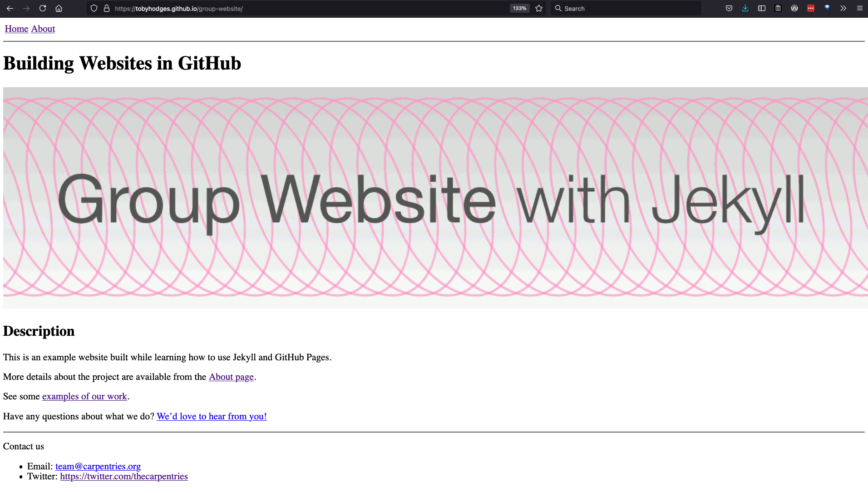Click the forward navigation arrow
This screenshot has width=868, height=493.
tap(26, 8)
